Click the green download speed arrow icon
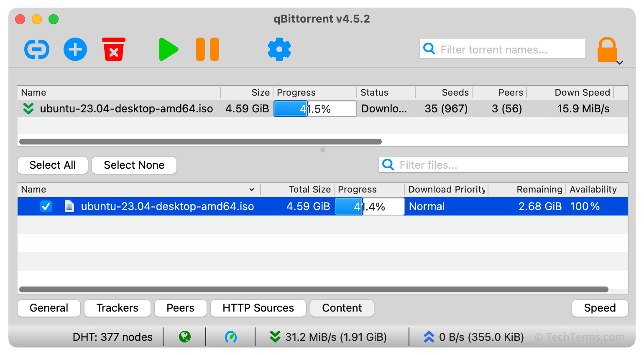This screenshot has height=355, width=644. pyautogui.click(x=275, y=337)
